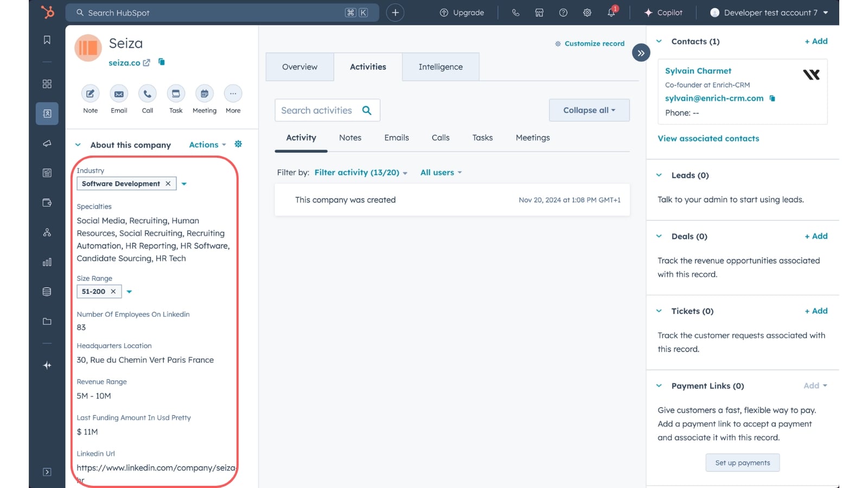Open View associated contacts link

[x=709, y=138]
